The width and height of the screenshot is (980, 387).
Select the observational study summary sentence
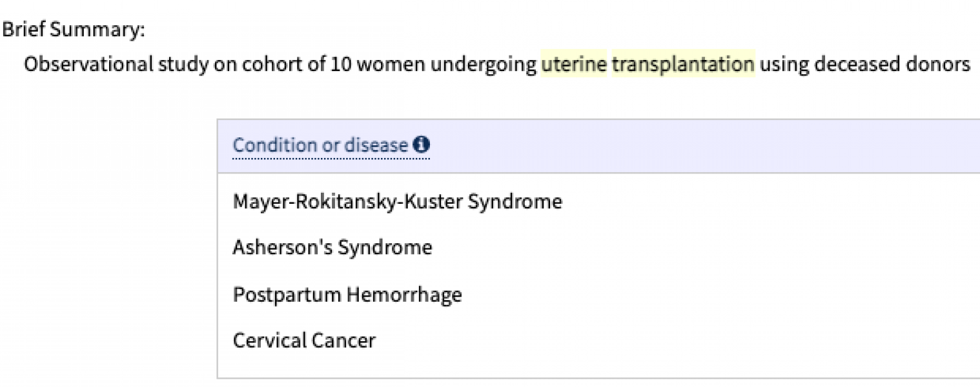tap(497, 63)
